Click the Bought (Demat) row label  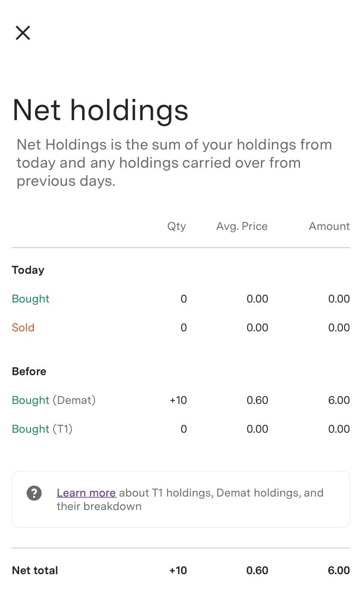coord(53,400)
